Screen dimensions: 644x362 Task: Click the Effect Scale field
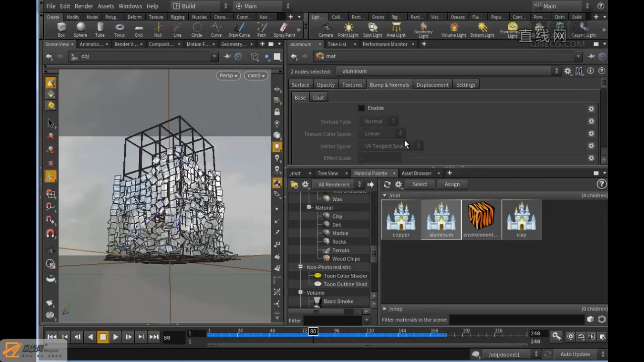380,158
